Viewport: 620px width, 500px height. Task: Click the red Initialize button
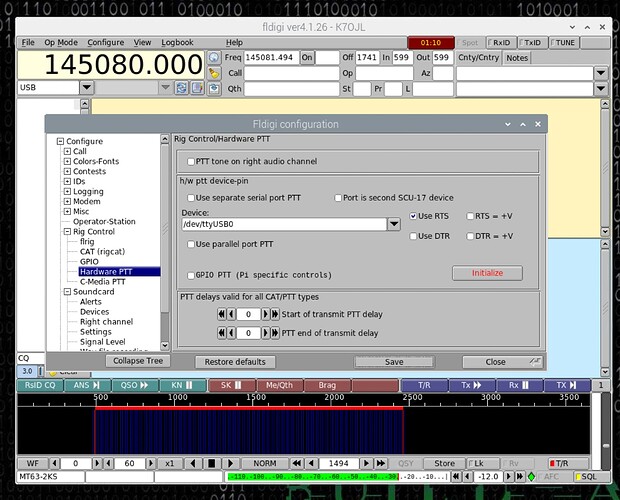487,273
